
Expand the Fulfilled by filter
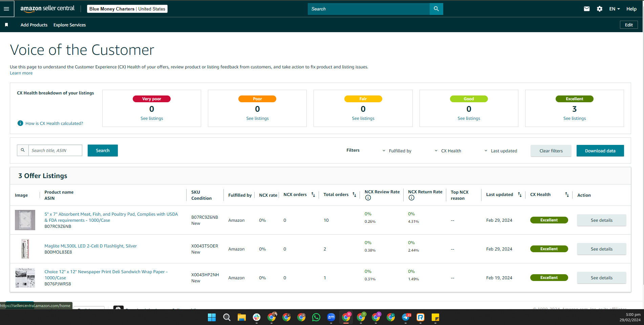(397, 151)
